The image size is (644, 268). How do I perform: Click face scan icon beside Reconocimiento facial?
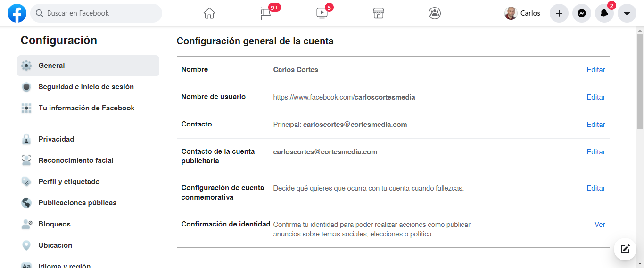[26, 160]
